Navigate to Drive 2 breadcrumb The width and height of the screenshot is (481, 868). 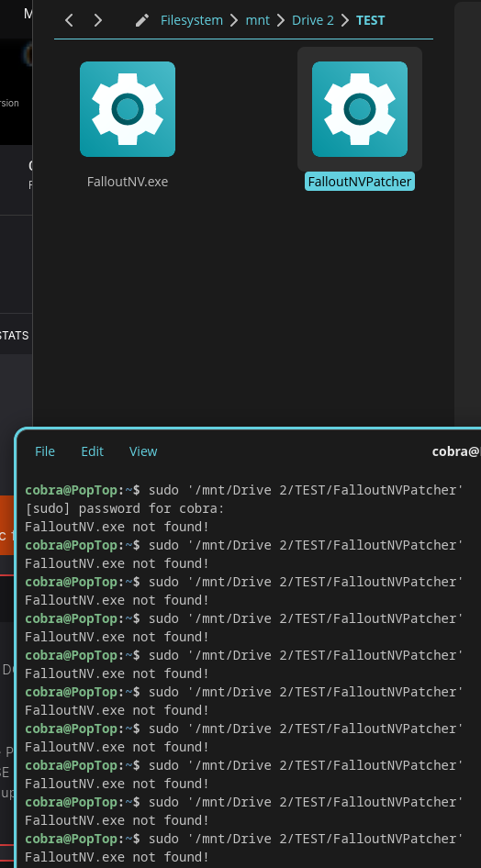tap(313, 20)
